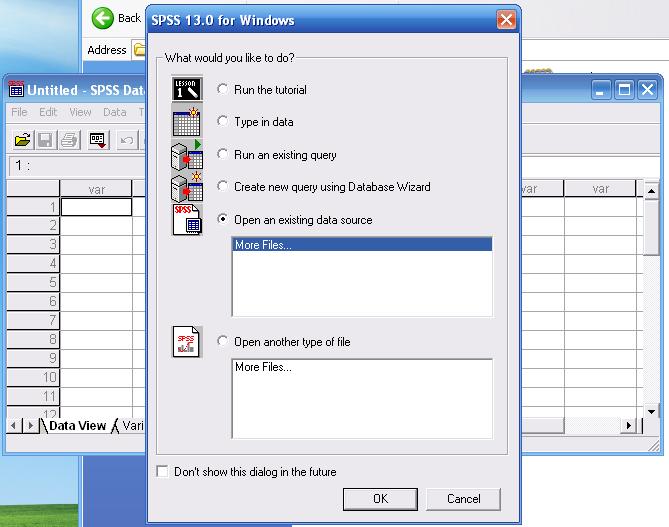Dismiss the dialog with Cancel
The height and width of the screenshot is (527, 669).
[x=463, y=499]
